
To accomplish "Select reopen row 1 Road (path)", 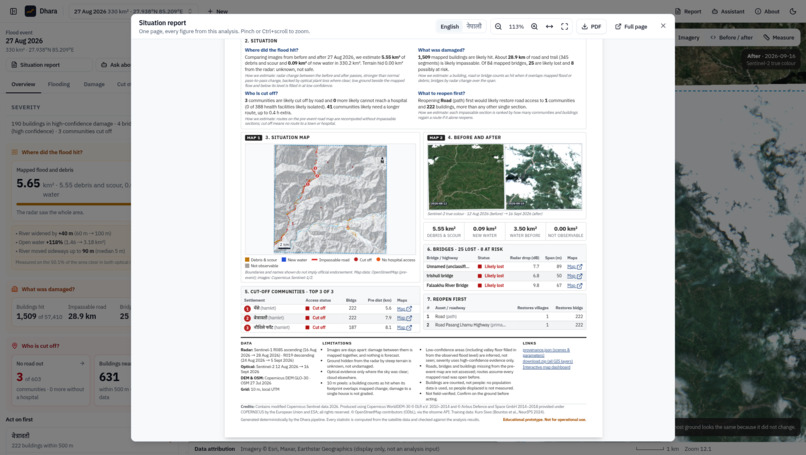I will tap(446, 317).
